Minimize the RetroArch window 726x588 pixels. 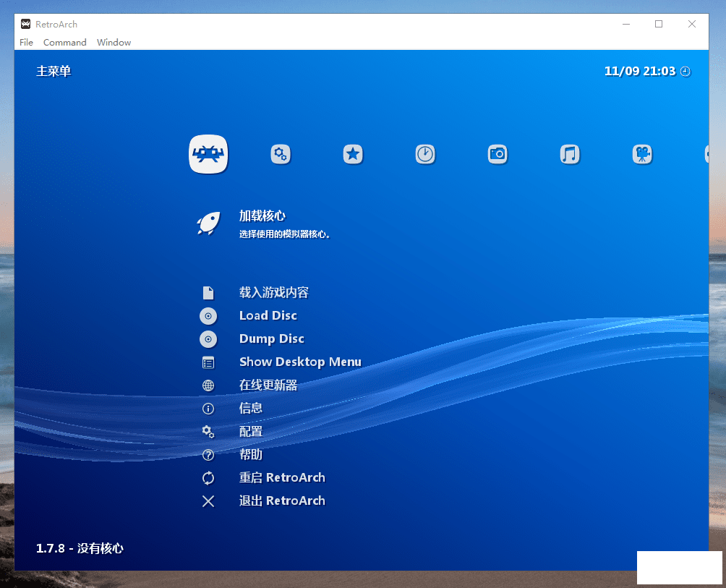coord(626,24)
